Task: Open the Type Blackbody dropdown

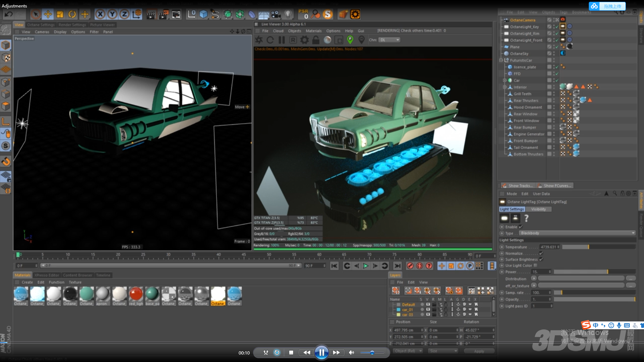Action: 577,233
